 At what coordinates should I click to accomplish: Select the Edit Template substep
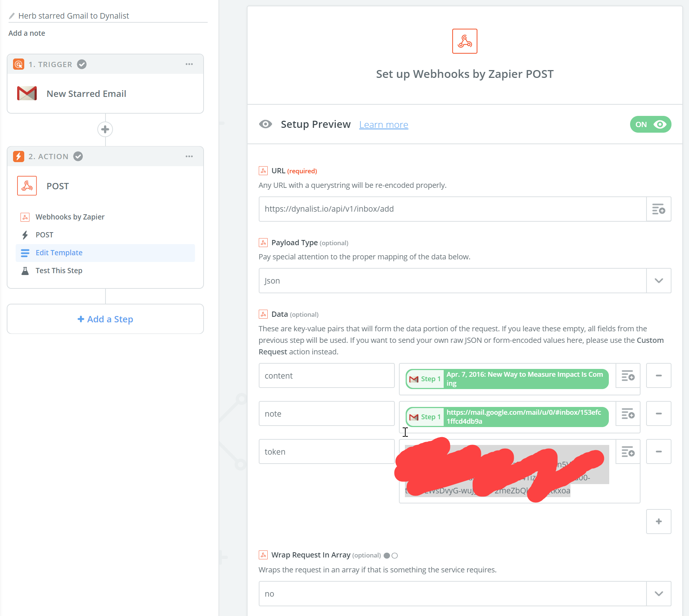[105, 253]
